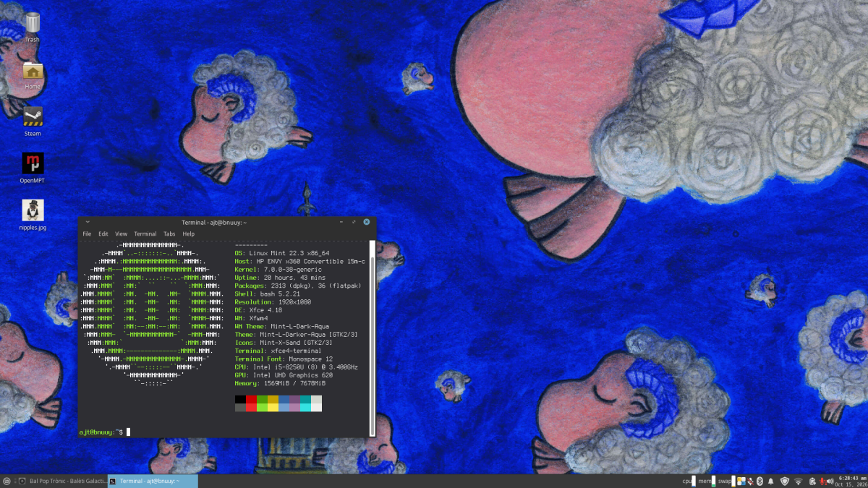Open the swap monitor in panel
Screen dimensions: 868x488
click(x=727, y=481)
